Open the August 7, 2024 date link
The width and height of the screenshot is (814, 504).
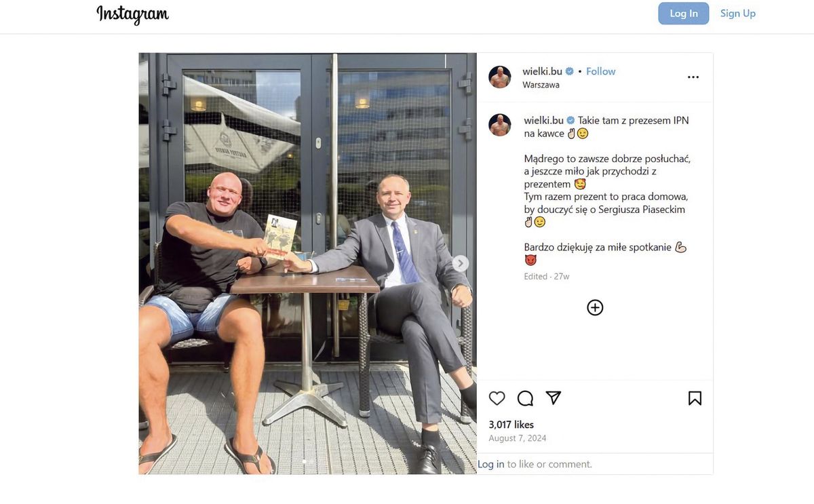point(518,438)
